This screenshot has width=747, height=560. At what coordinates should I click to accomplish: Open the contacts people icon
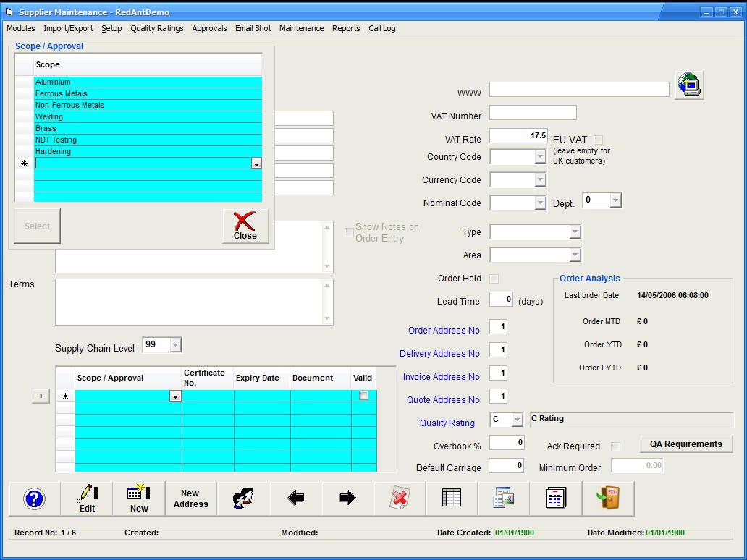[x=243, y=499]
